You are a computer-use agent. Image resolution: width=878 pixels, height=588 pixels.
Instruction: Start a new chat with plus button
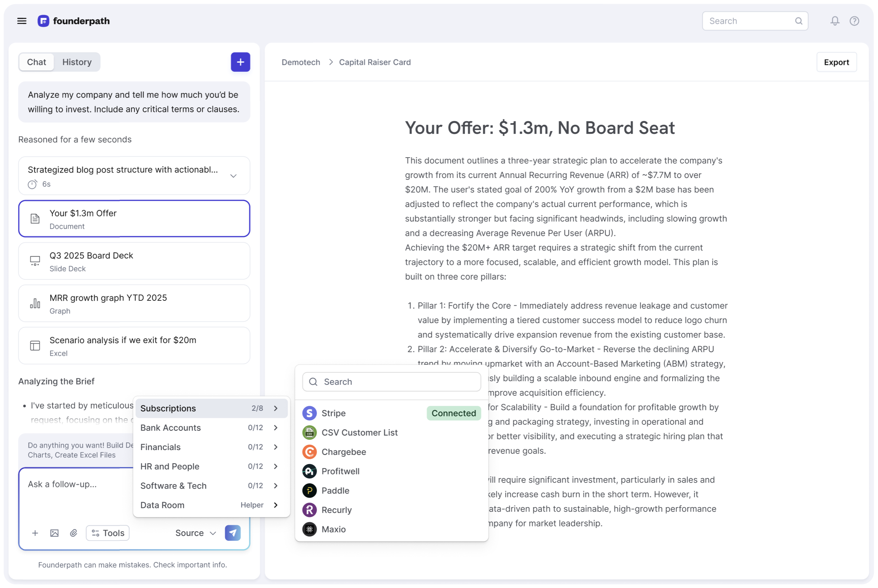click(240, 62)
